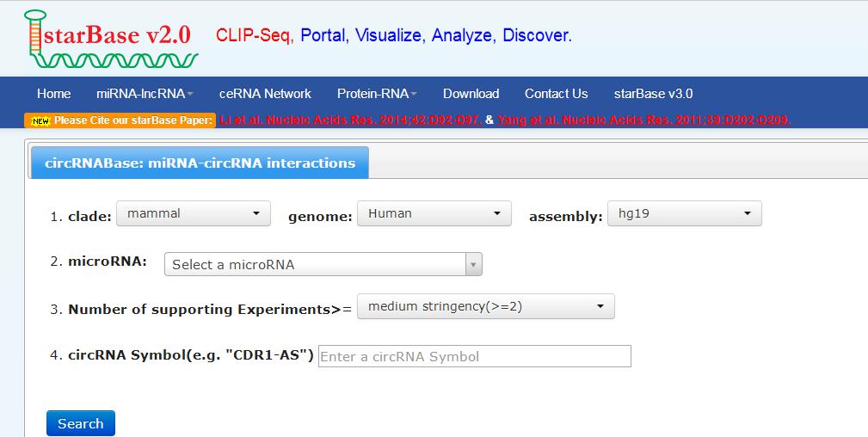
Task: Open the ceRNA Network page
Action: (x=265, y=94)
